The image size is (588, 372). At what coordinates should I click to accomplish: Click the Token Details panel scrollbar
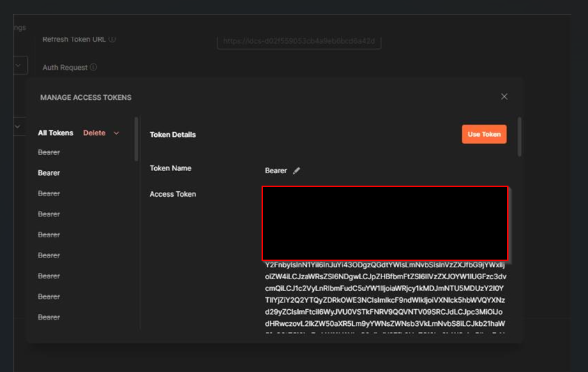coord(520,137)
